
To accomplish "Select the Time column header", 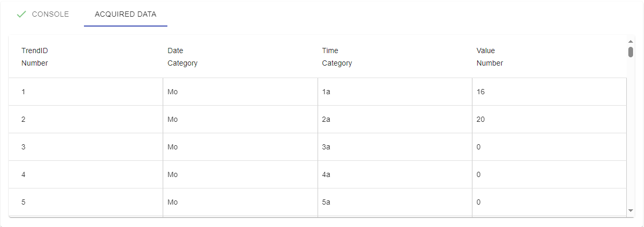I will (395, 57).
